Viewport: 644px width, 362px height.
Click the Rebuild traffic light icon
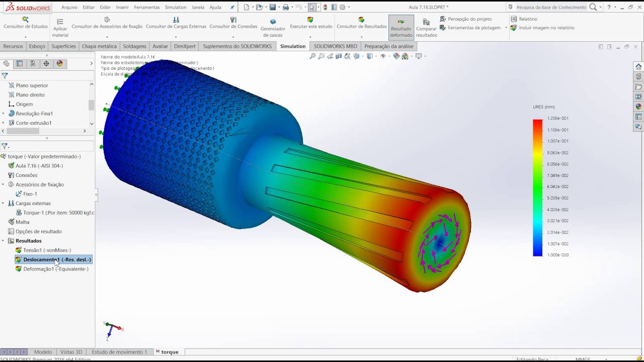tap(325, 7)
